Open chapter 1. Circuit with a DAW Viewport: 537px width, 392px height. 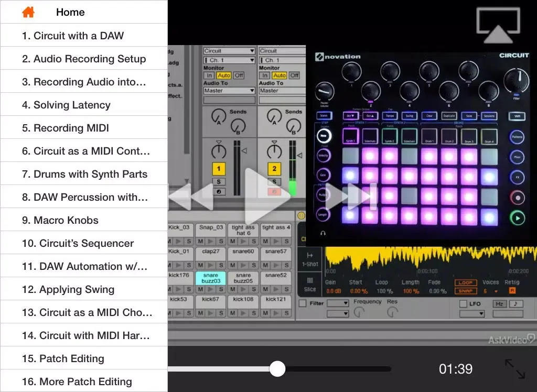point(84,35)
